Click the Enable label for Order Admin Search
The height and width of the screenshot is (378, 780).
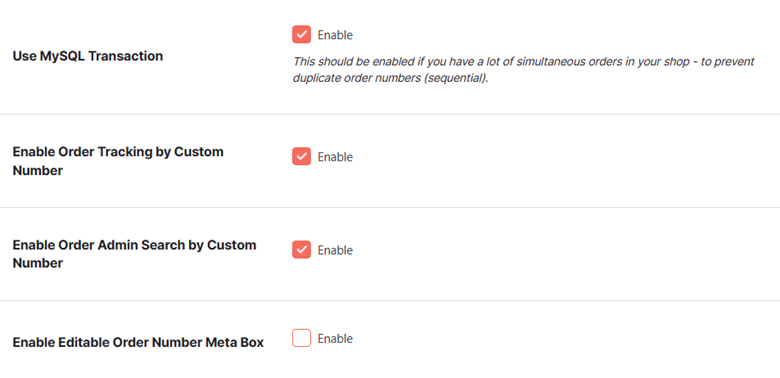click(335, 250)
